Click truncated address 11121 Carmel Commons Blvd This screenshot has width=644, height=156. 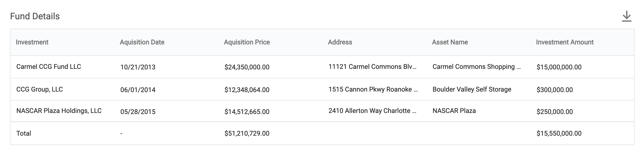372,67
